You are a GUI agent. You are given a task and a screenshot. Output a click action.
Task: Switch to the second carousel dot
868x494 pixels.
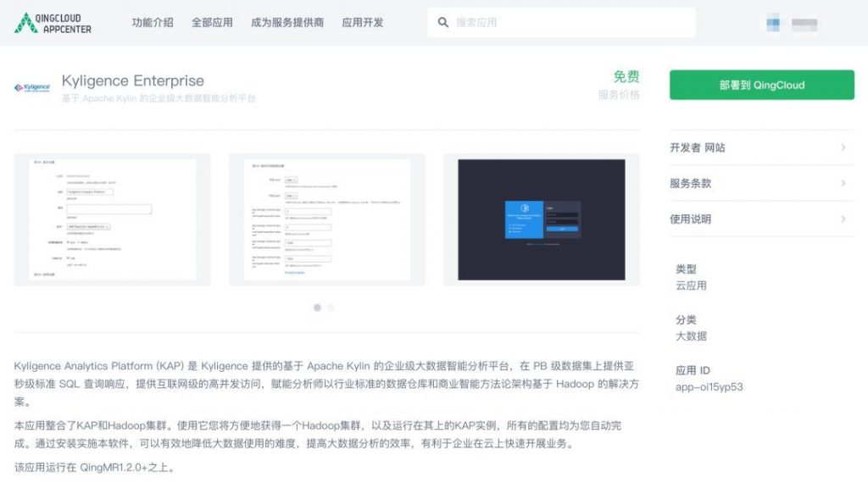click(331, 308)
